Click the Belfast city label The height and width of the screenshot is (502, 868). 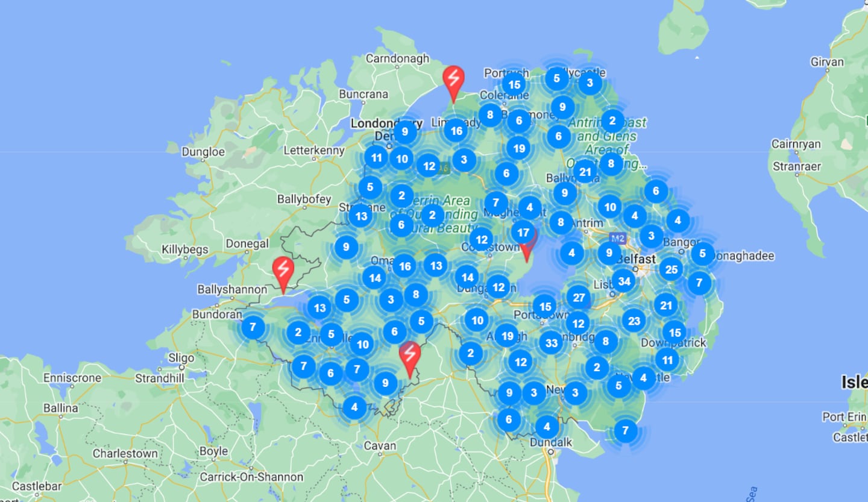(635, 259)
